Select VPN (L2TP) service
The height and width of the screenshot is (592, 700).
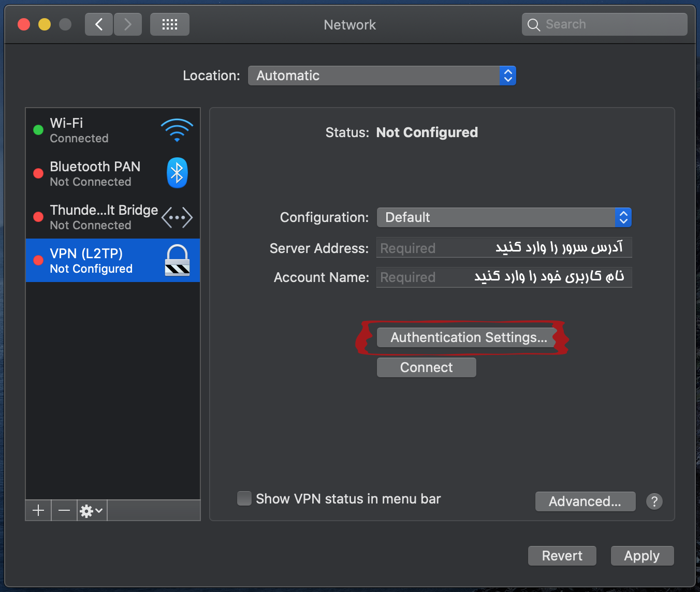113,260
